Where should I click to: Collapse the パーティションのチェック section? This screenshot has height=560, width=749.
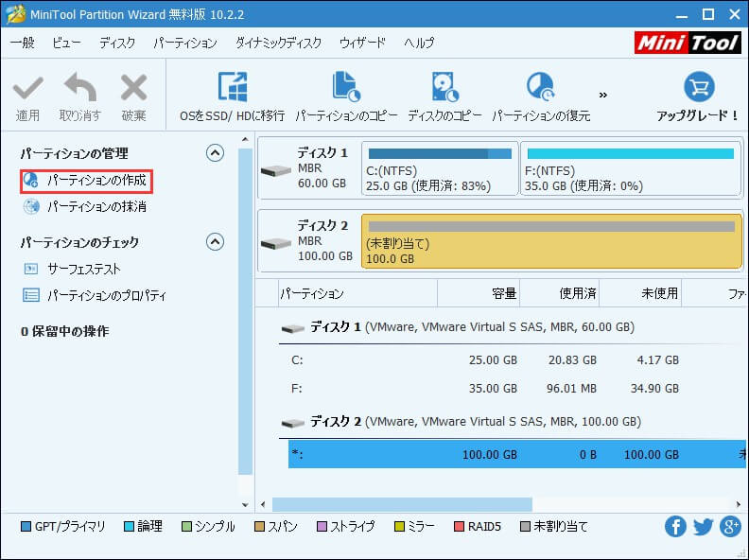click(x=215, y=242)
